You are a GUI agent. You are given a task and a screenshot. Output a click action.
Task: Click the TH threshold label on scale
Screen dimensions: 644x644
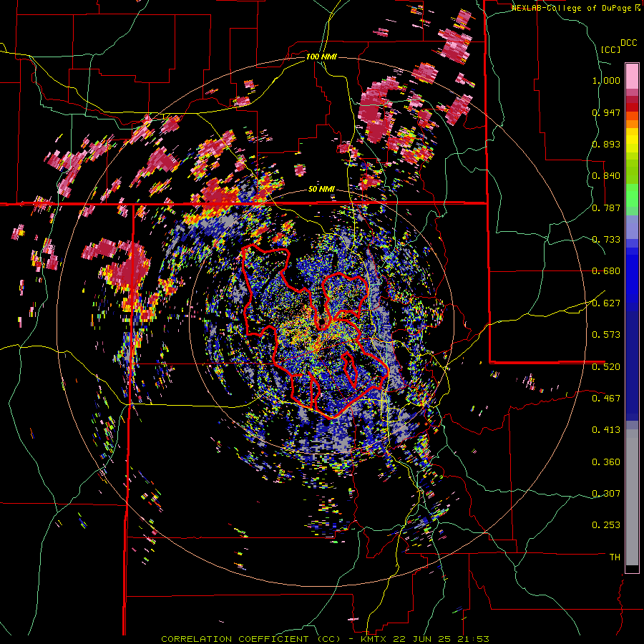[615, 557]
